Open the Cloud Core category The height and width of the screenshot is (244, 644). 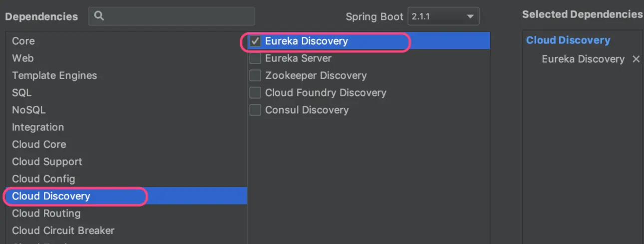(39, 144)
